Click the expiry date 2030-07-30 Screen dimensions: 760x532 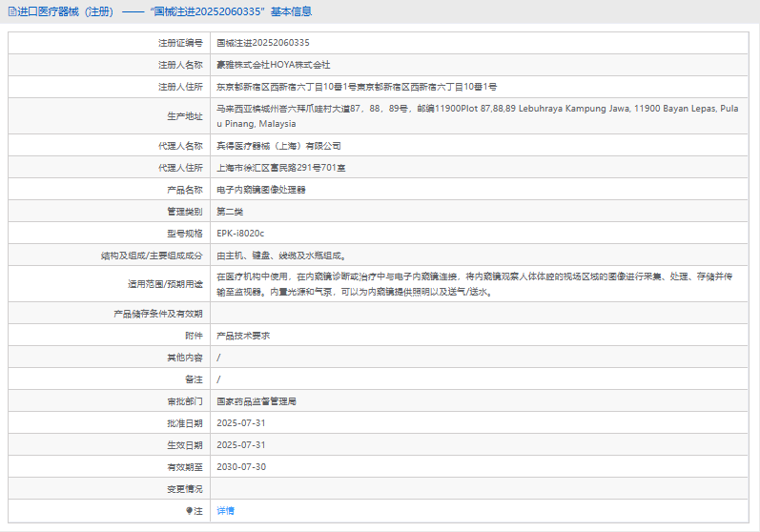click(241, 467)
